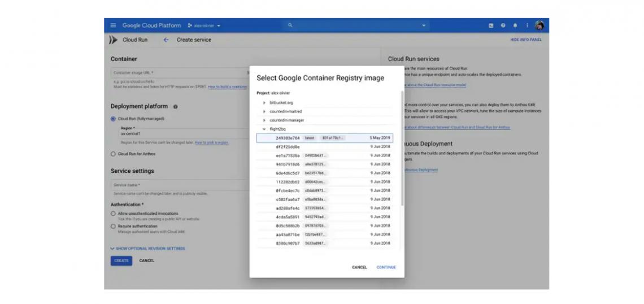Open the notifications bell

click(515, 25)
